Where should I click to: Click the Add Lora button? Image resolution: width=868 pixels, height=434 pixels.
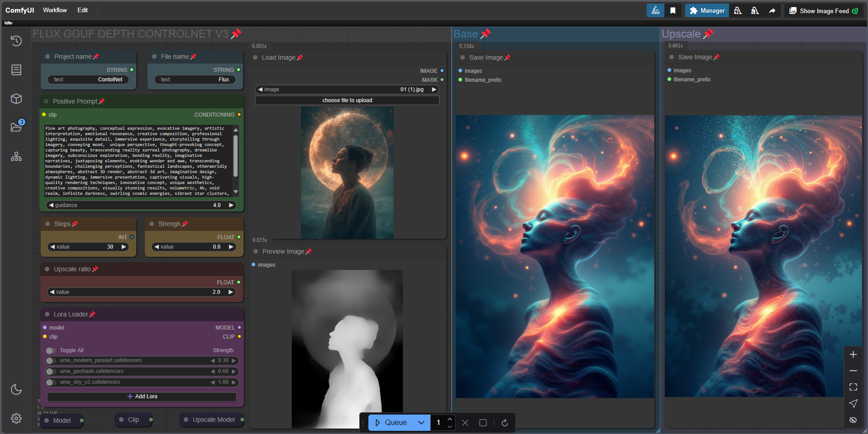coord(142,396)
